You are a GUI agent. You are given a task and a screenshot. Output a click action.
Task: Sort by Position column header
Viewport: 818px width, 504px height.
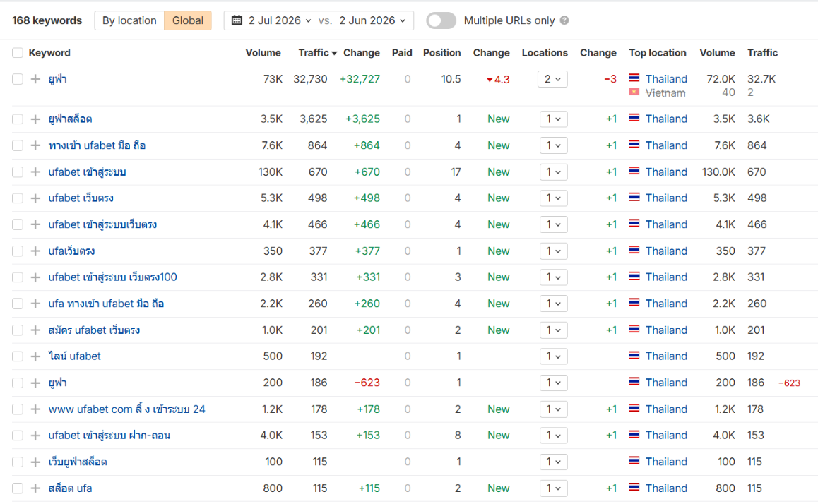coord(442,53)
